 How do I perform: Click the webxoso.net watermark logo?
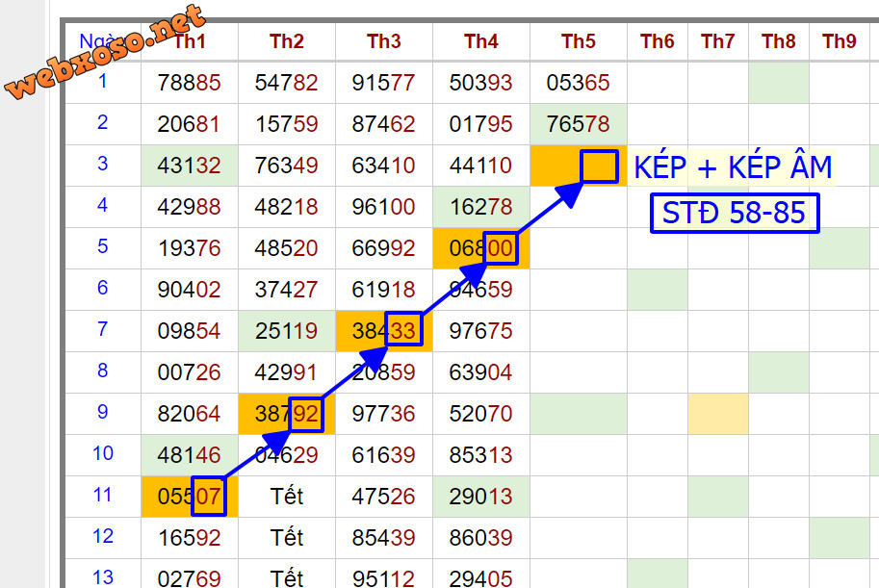pos(106,53)
